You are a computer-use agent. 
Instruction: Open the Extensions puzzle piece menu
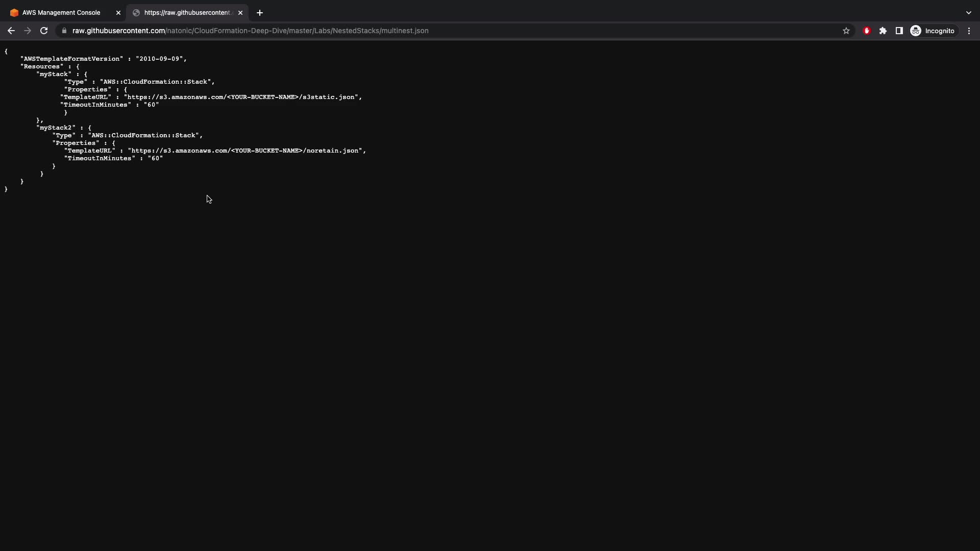tap(883, 31)
